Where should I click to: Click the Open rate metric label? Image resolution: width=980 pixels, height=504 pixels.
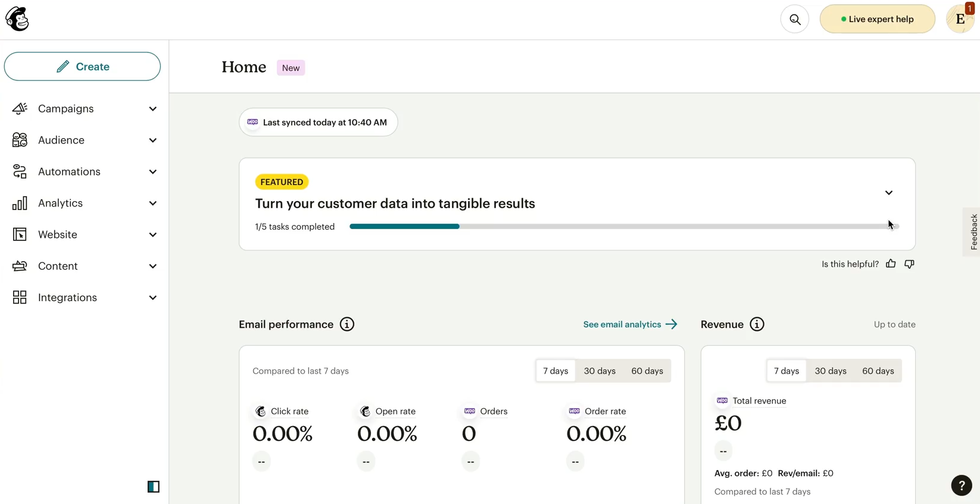click(395, 411)
